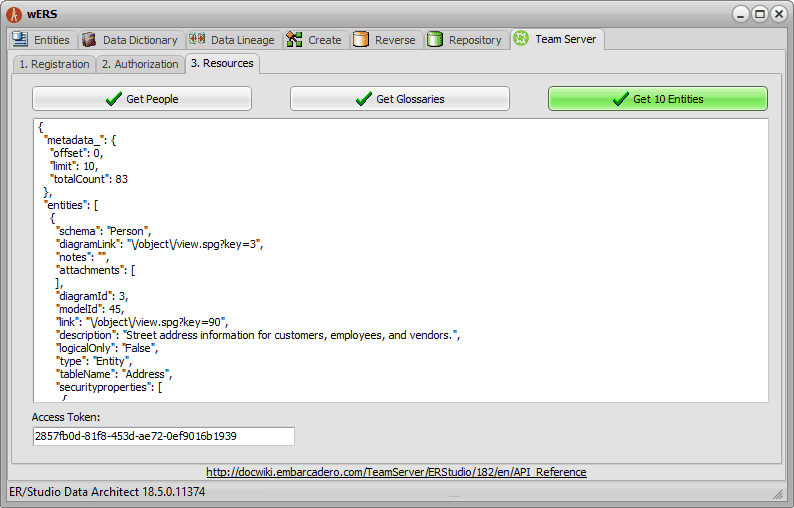794x508 pixels.
Task: Switch to the 1. Registration sub-tab
Action: click(x=54, y=64)
